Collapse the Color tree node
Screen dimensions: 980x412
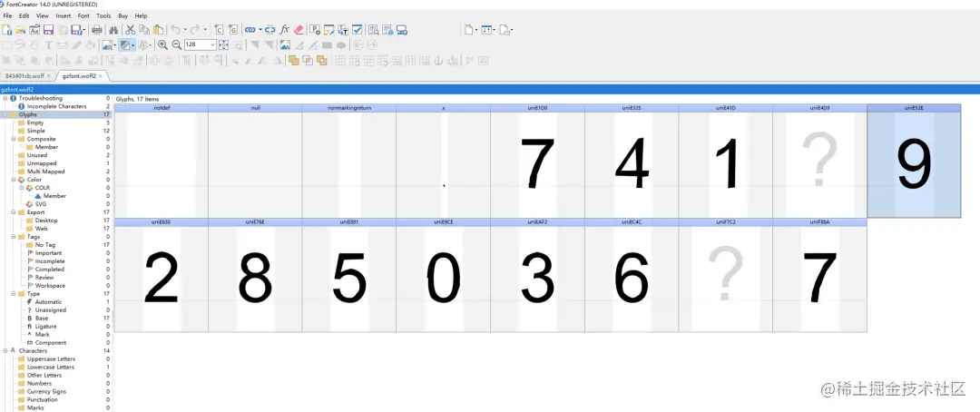[13, 180]
